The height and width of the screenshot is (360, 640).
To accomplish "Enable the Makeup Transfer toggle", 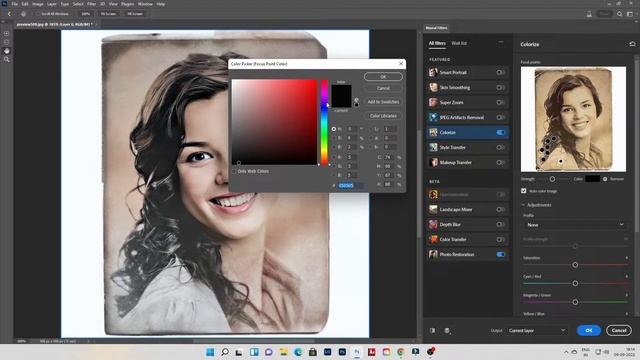I will [500, 162].
